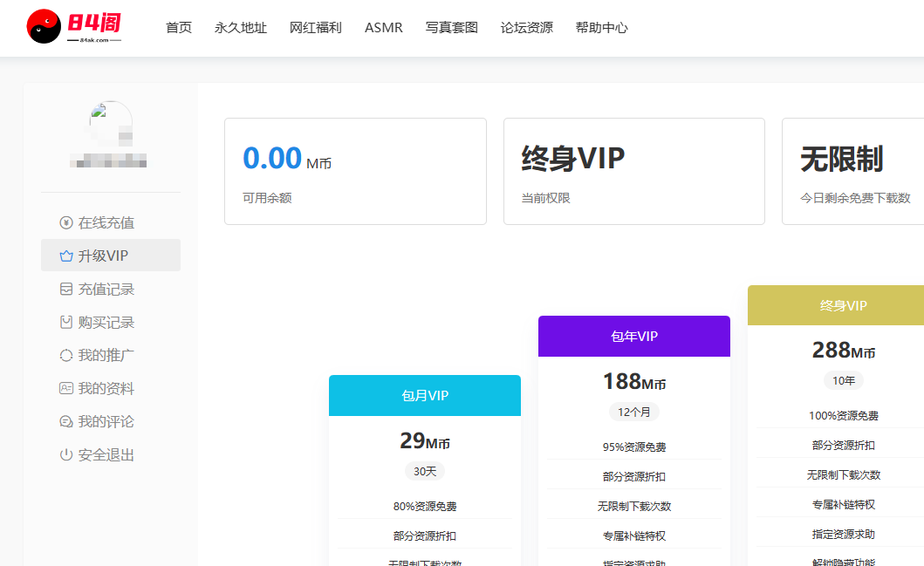924x566 pixels.
Task: Click the 12个月 duration badge
Action: [x=634, y=413]
